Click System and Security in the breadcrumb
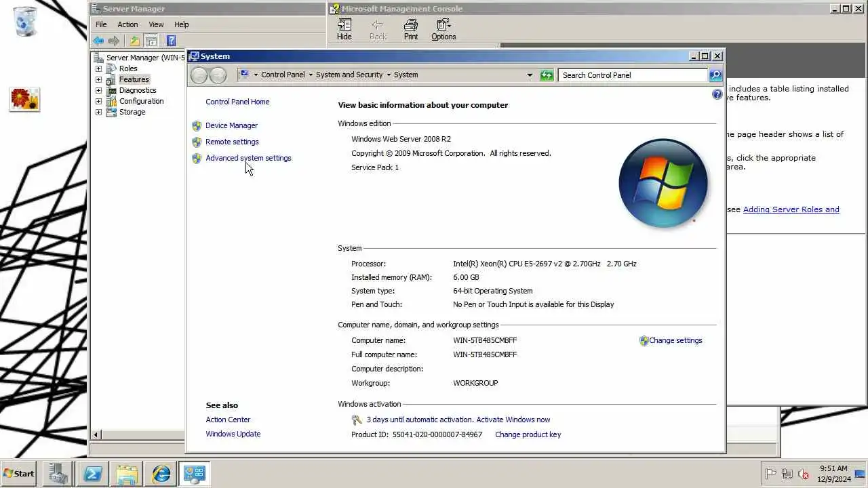The height and width of the screenshot is (488, 868). tap(349, 75)
